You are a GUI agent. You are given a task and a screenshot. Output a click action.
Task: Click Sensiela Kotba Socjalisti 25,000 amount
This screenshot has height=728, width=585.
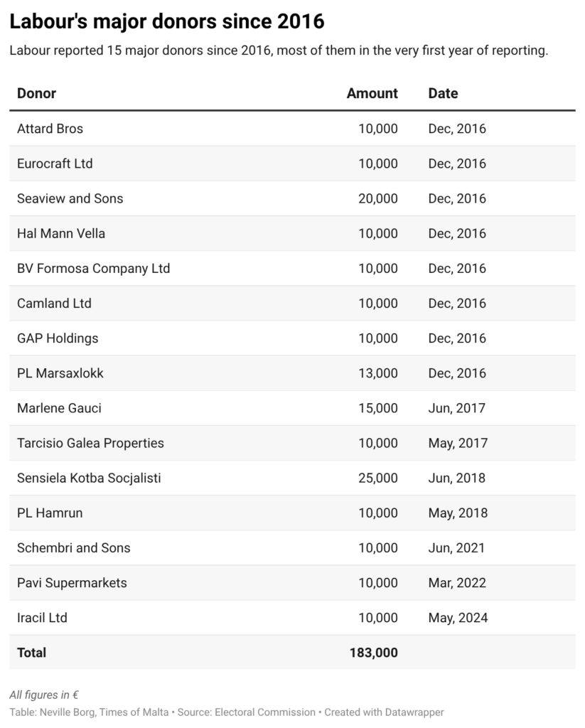coord(378,478)
